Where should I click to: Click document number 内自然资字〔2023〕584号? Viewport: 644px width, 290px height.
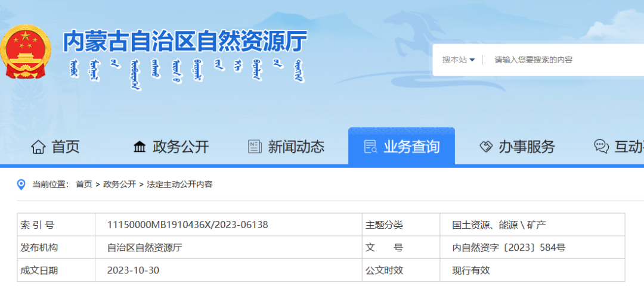(509, 248)
